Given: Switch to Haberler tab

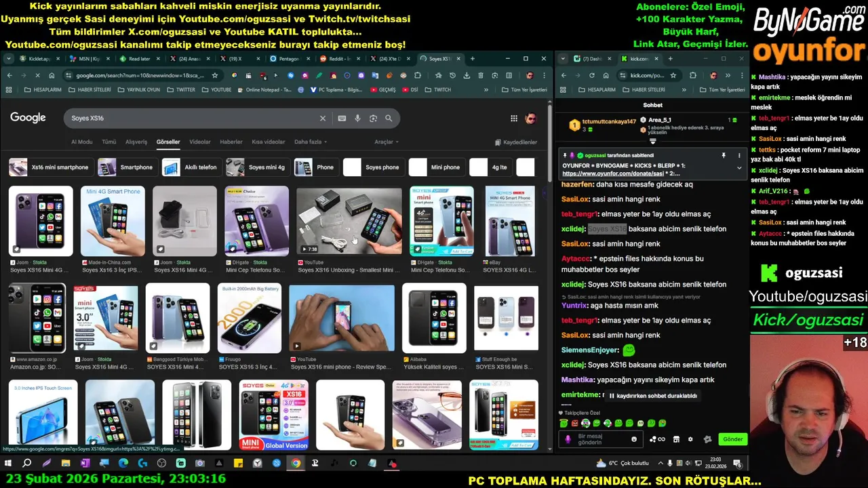Looking at the screenshot, I should pos(231,142).
